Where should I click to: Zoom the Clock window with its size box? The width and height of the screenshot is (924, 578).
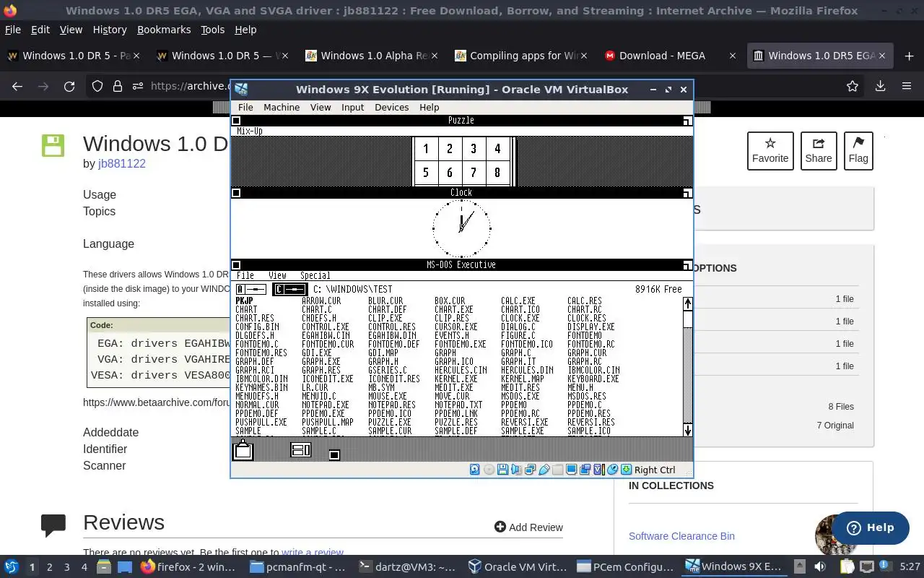click(687, 193)
